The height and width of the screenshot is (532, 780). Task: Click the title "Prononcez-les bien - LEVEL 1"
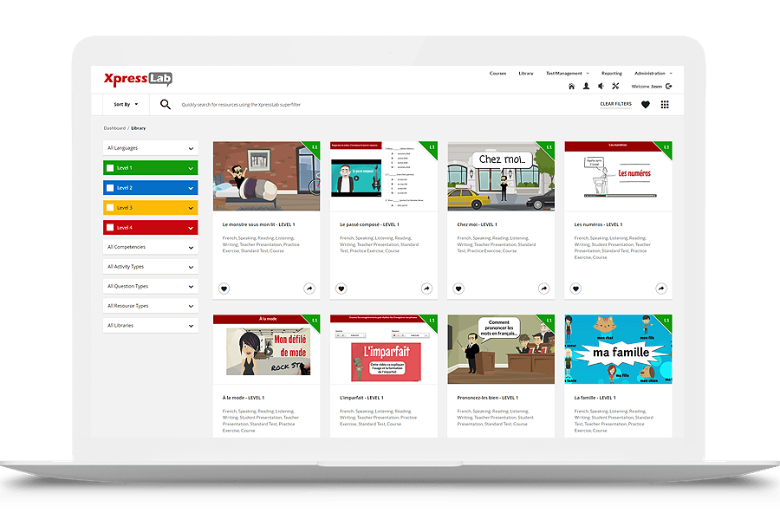(x=487, y=398)
